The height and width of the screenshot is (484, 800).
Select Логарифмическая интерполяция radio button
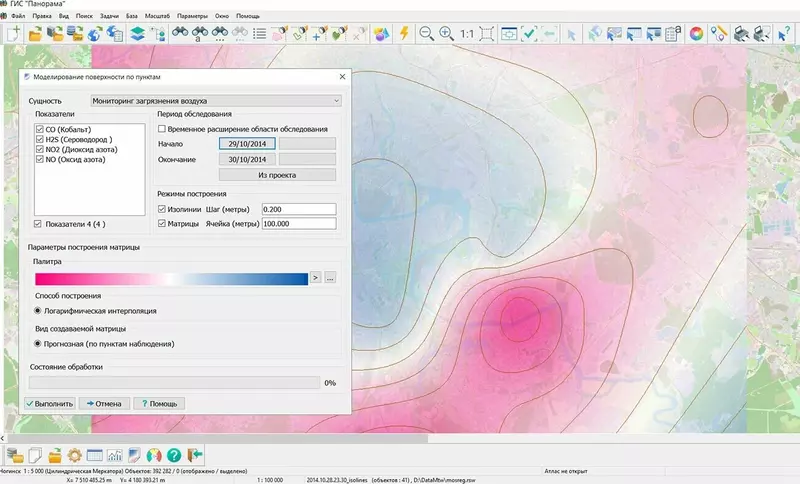tap(38, 311)
